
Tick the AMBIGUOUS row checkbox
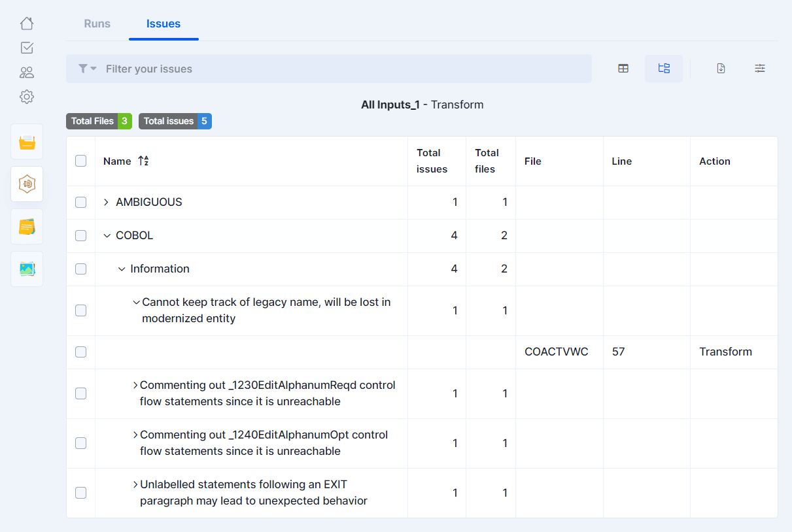pos(80,203)
